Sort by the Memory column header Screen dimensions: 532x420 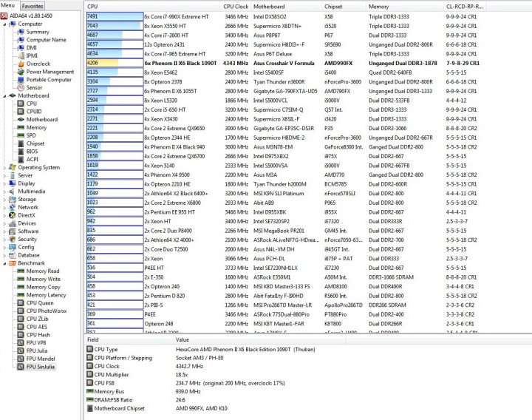pos(405,7)
